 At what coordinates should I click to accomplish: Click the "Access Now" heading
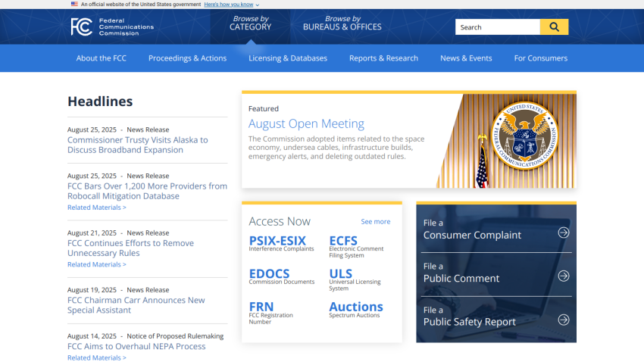click(280, 222)
